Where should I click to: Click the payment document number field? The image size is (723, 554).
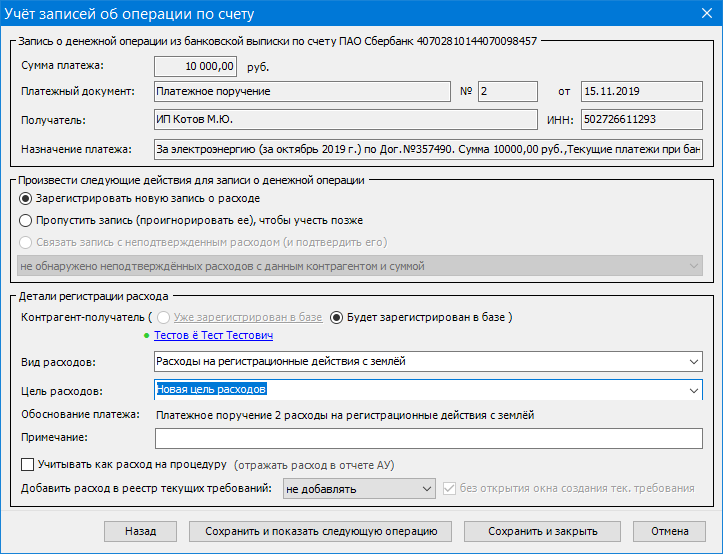point(507,91)
